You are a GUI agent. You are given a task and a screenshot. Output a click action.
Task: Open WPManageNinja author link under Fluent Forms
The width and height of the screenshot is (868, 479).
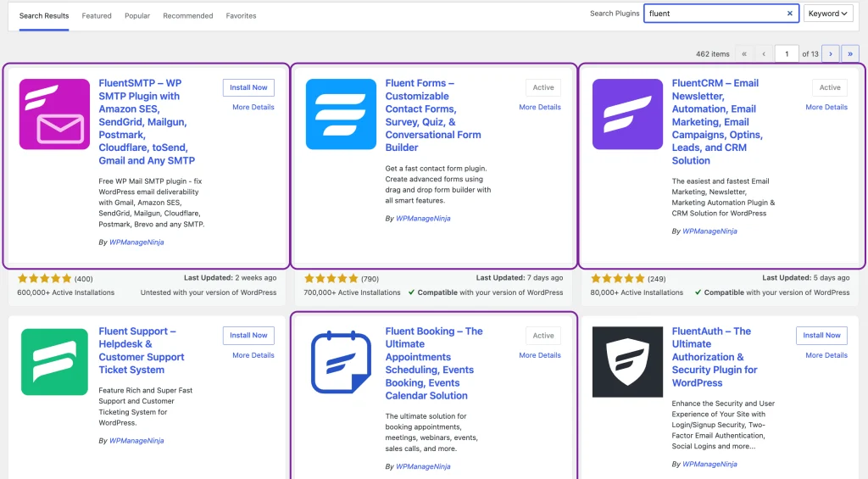[423, 218]
